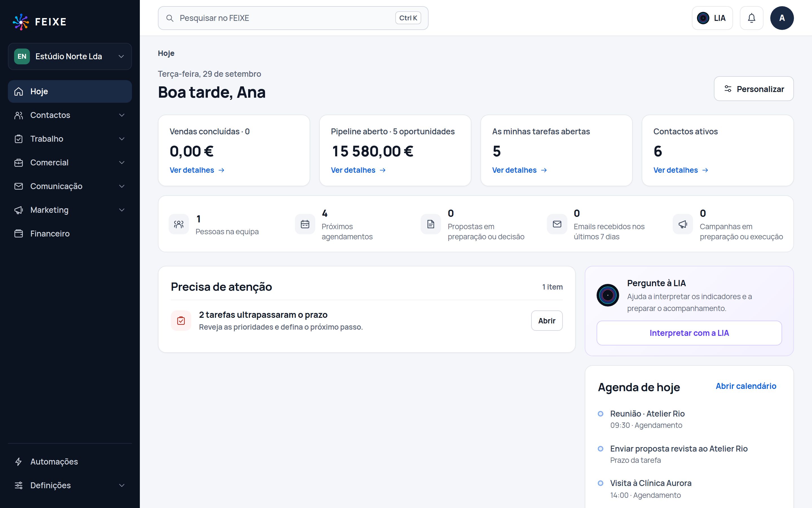Image resolution: width=812 pixels, height=508 pixels.
Task: Click the Campanhas megaphone icon
Action: (683, 224)
